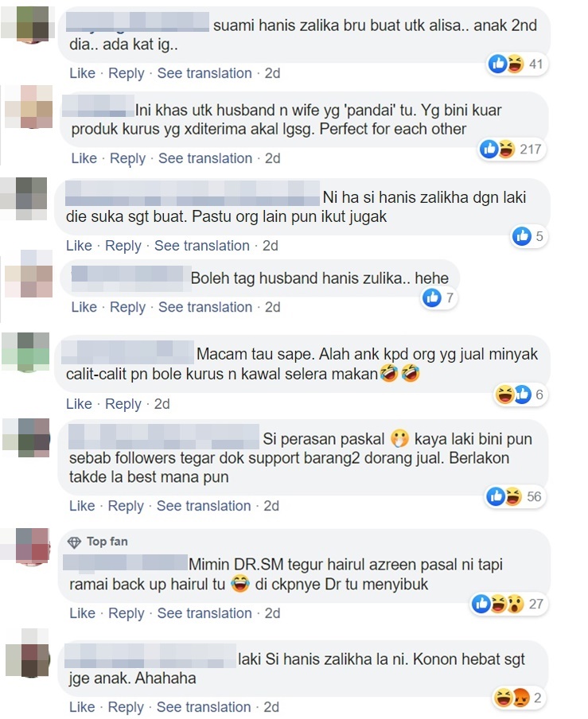Click the Top fan diamond badge
The height and width of the screenshot is (719, 588).
pos(74,542)
